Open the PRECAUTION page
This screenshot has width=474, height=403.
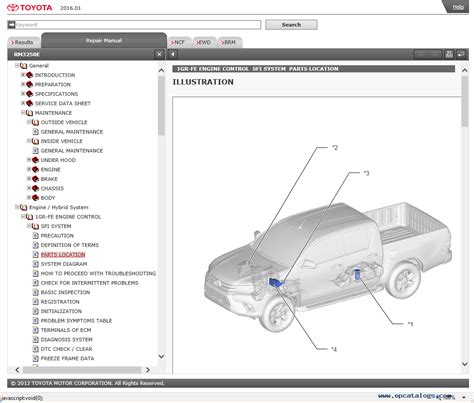point(57,236)
